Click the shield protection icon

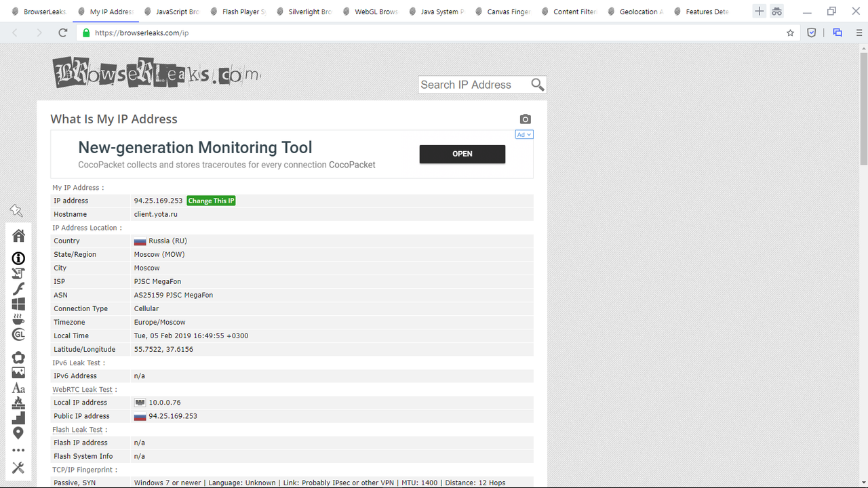[812, 33]
